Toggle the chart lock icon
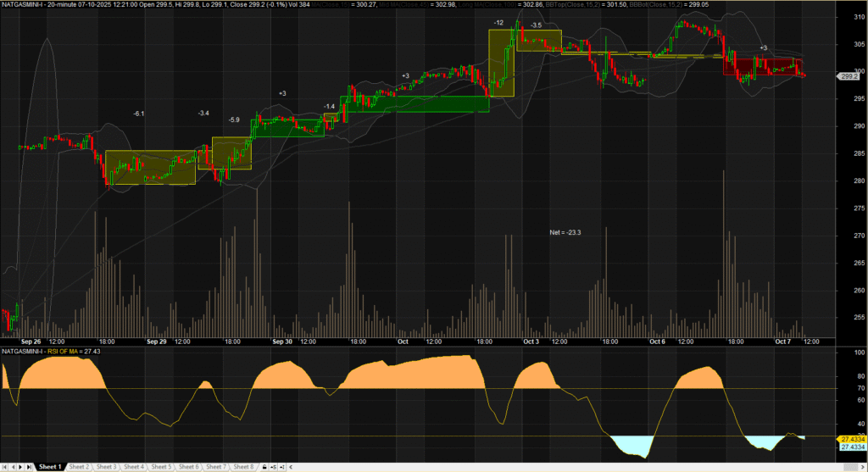 click(264, 467)
